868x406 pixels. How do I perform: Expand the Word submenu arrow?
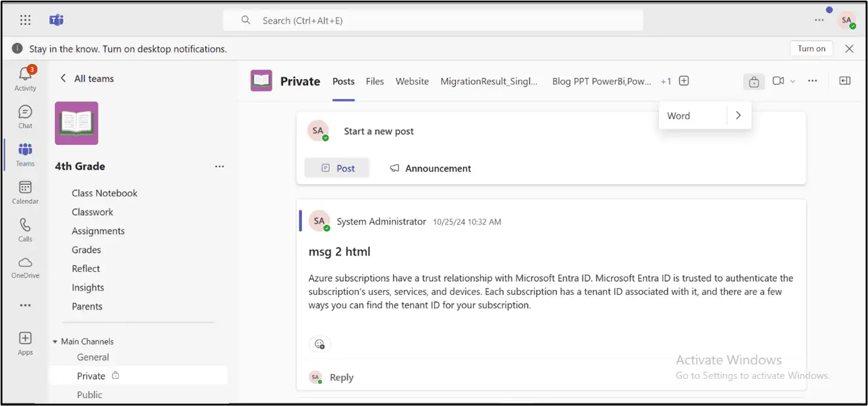pos(738,115)
